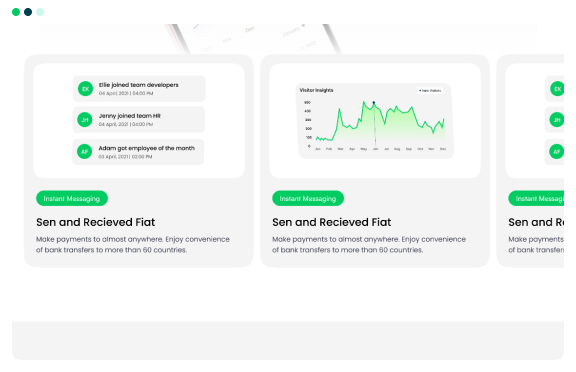Click the payments description under the notifications card
This screenshot has width=576, height=372.
(x=133, y=245)
